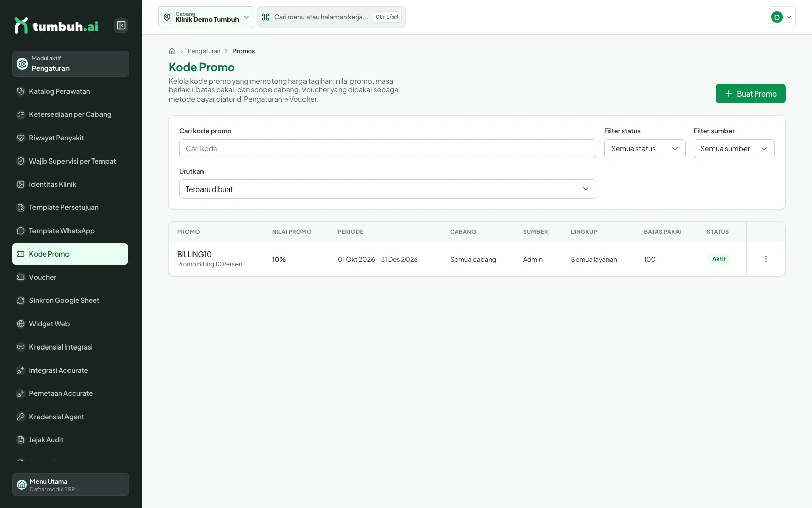
Task: Click the Pengaturan breadcrumb link
Action: 204,51
